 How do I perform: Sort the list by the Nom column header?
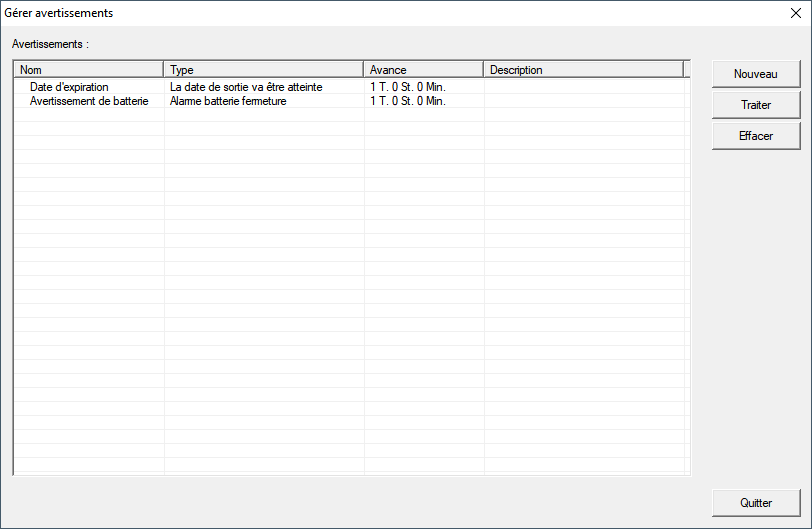(89, 70)
